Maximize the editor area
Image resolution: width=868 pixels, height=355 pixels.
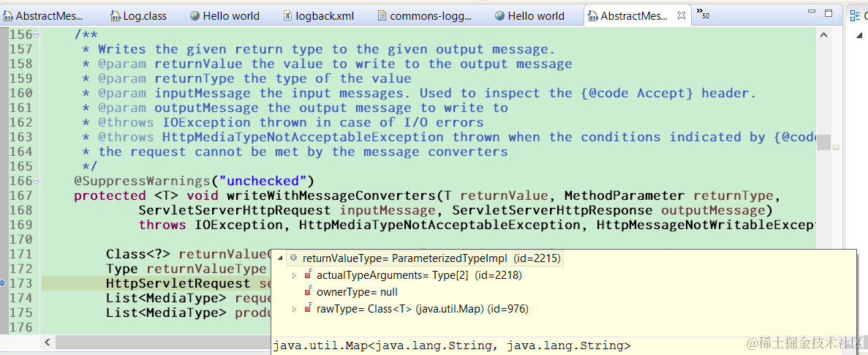tap(829, 13)
